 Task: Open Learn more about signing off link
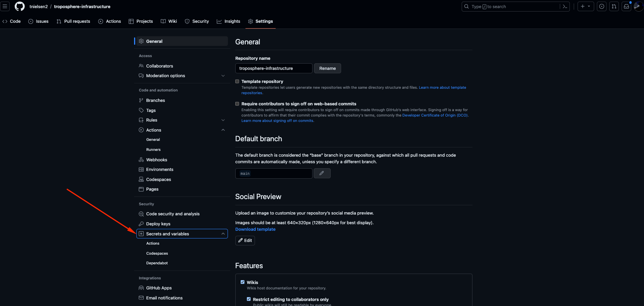pos(277,121)
